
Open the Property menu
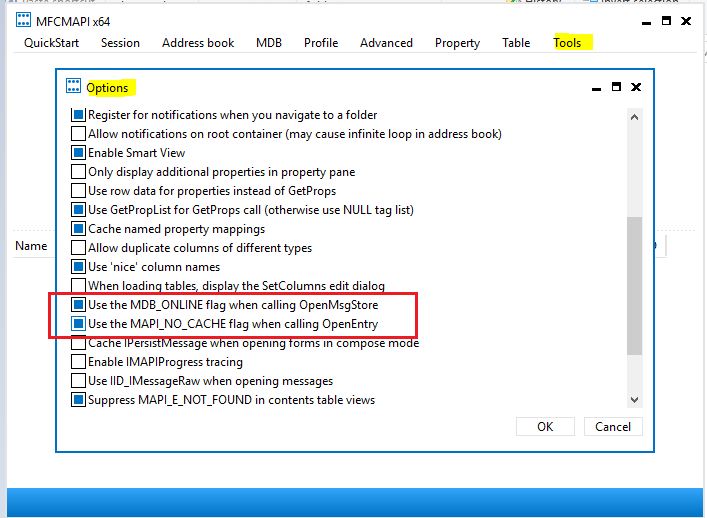tap(457, 43)
